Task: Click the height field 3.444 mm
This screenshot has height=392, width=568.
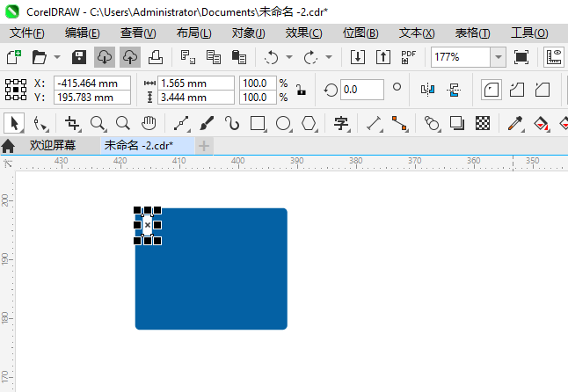Action: (196, 98)
